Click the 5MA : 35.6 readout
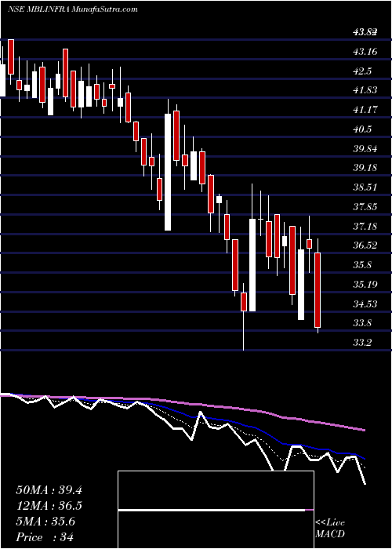Viewport: 392px width, 549px height. point(45,522)
